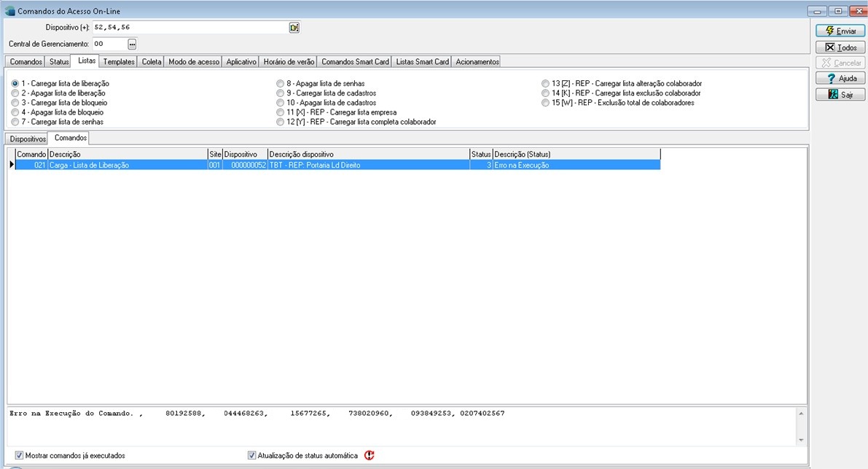Select the 'Carga - Lista de Liberação' row
Image resolution: width=868 pixels, height=469 pixels.
pos(128,166)
